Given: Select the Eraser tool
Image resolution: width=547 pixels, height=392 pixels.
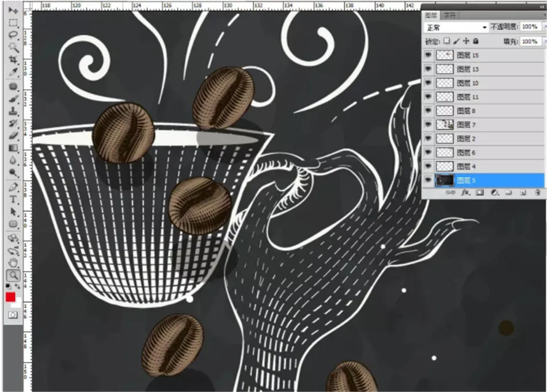Looking at the screenshot, I should point(13,136).
